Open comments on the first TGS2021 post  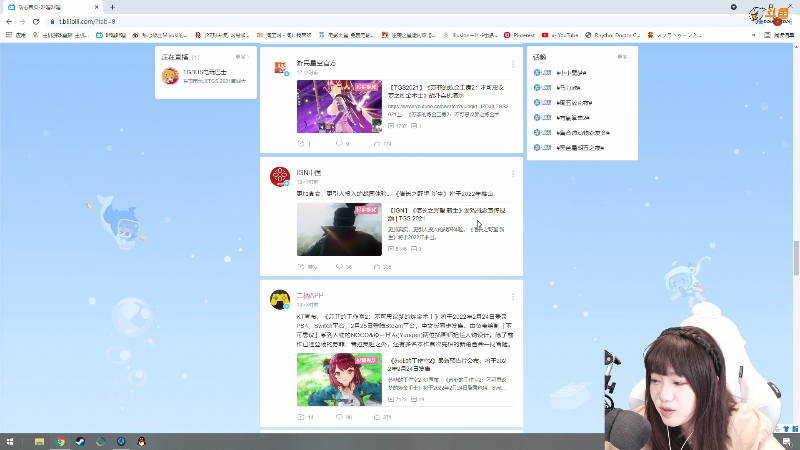point(342,144)
